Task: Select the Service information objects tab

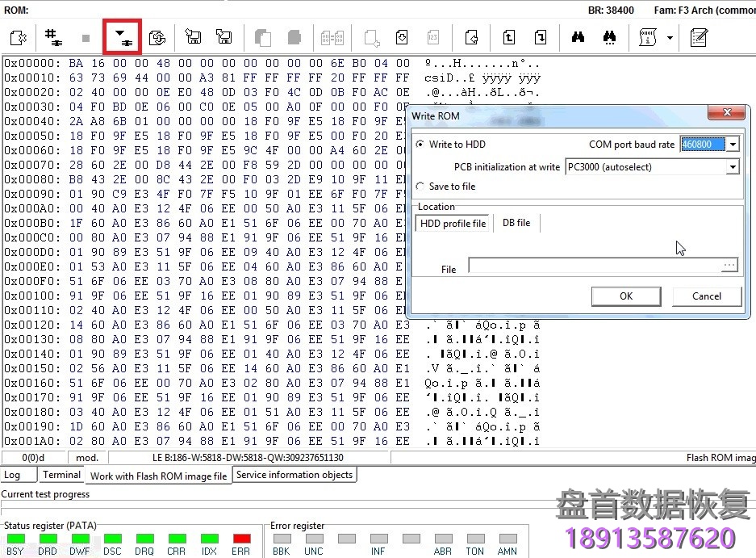Action: (294, 475)
